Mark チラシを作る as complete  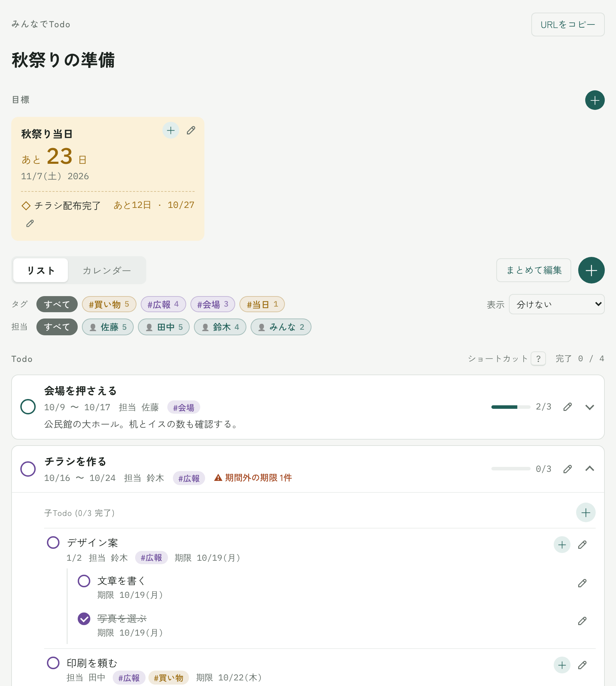pos(28,469)
